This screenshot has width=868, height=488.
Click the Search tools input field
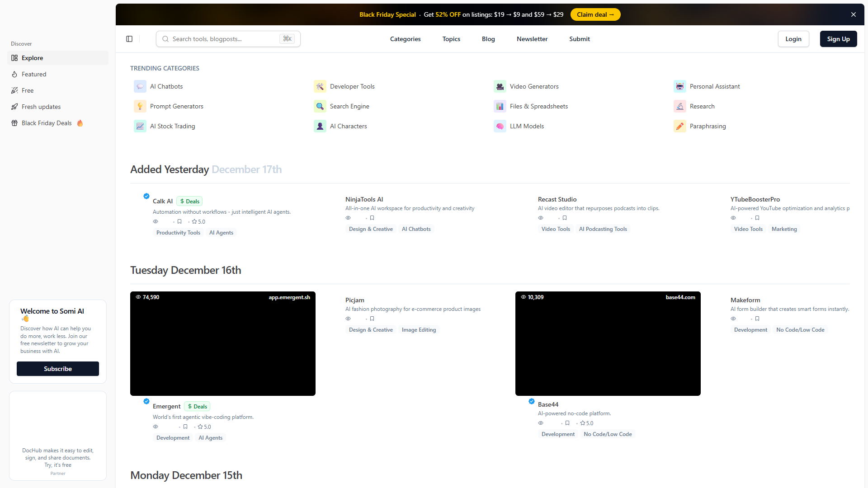coord(228,39)
